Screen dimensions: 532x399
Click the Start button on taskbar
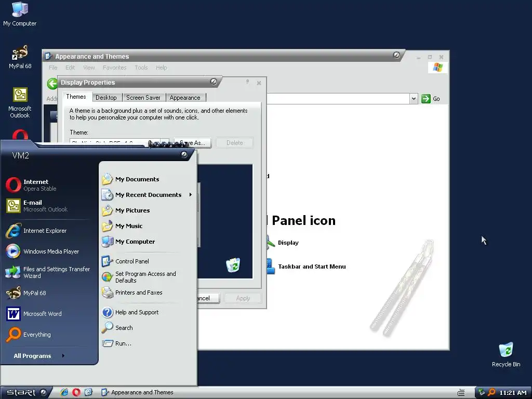[26, 393]
